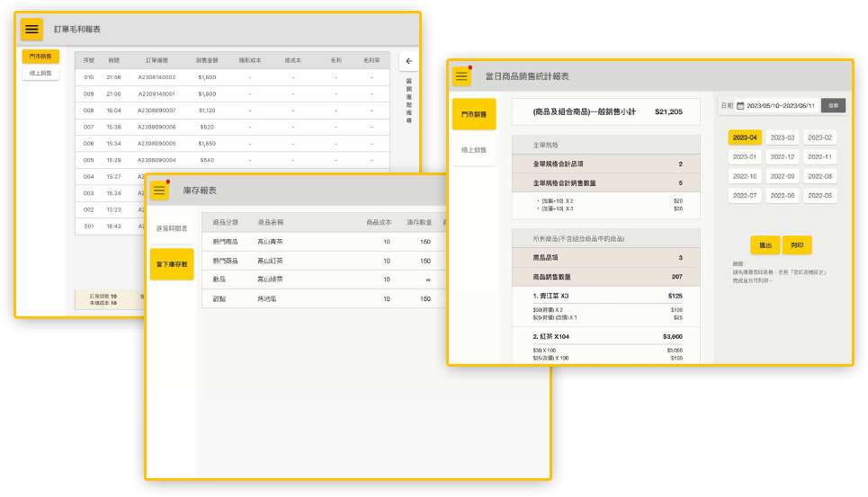Click the 列印 print button
The height and width of the screenshot is (497, 868).
[797, 244]
